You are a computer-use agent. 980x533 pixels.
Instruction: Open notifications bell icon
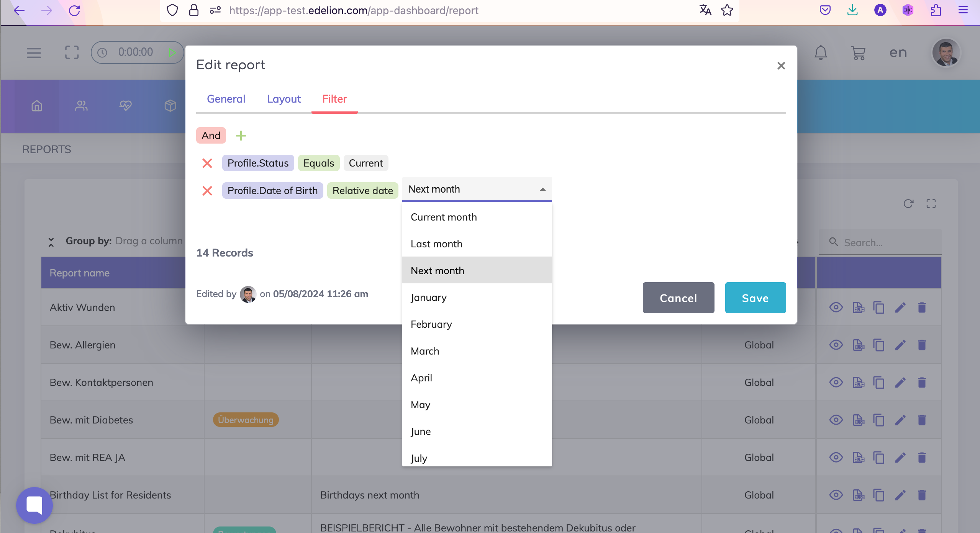click(821, 52)
